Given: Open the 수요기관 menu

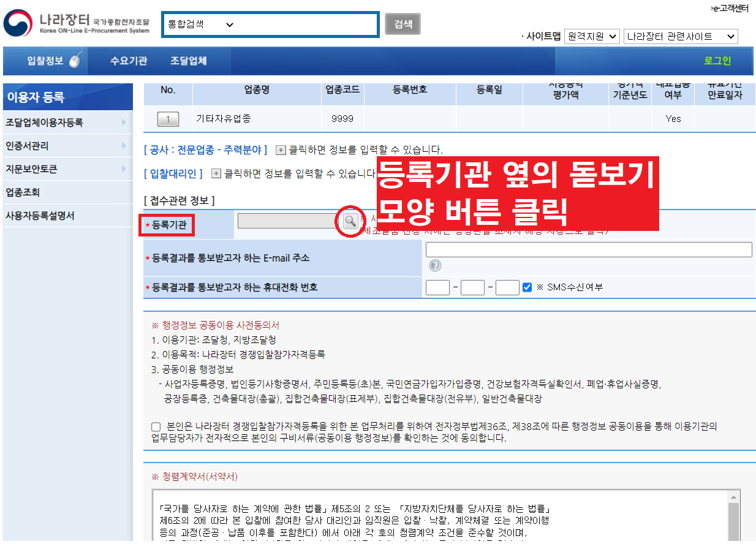Looking at the screenshot, I should (129, 61).
